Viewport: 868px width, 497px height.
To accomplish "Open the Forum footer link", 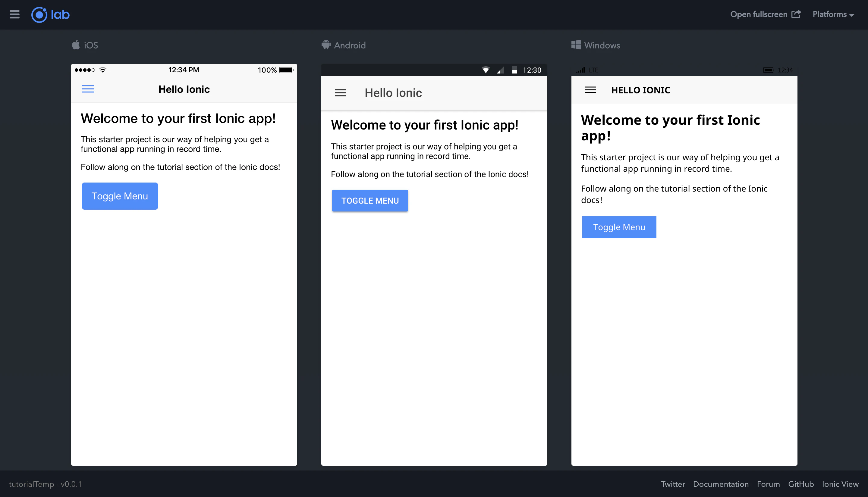I will coord(768,484).
